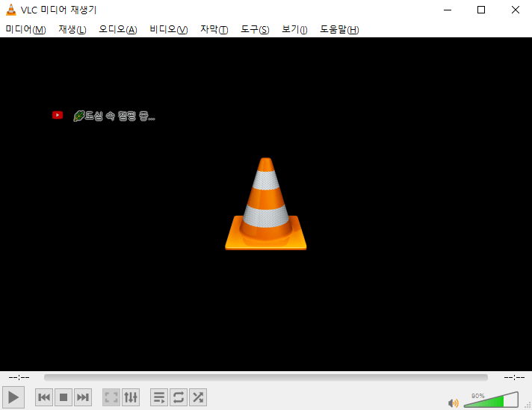Skip to the next media item
The image size is (532, 410).
tap(83, 397)
